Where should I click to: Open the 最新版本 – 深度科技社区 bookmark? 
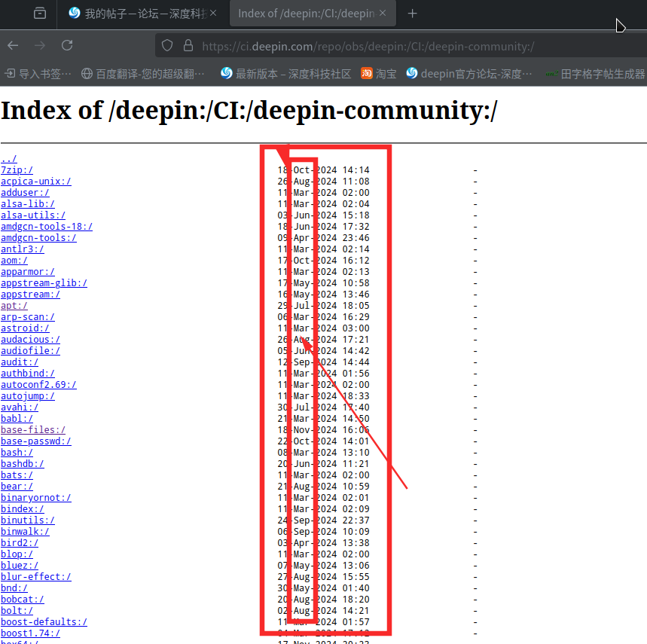pos(286,74)
